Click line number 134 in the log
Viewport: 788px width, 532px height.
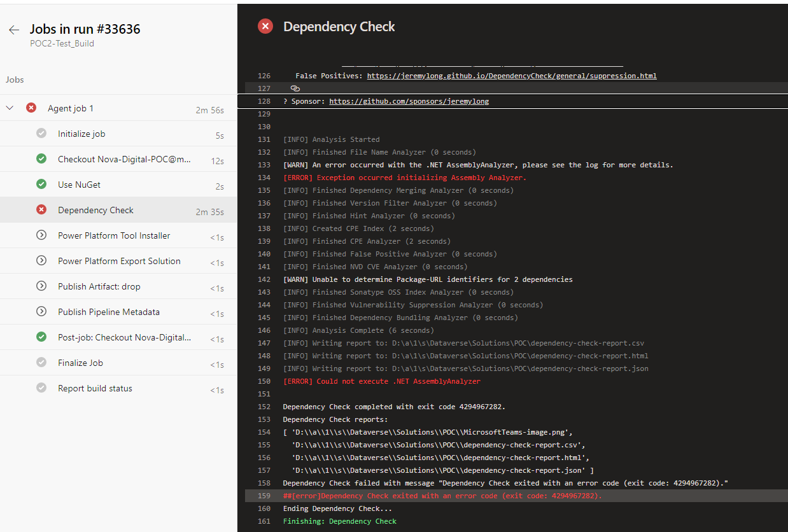click(264, 177)
